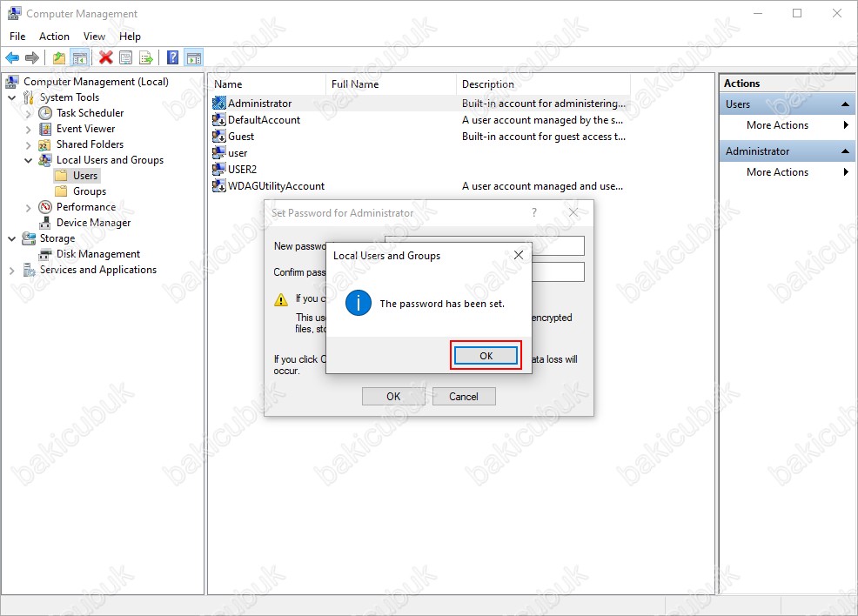Close the Local Users and Groups message box
The image size is (858, 616).
518,255
